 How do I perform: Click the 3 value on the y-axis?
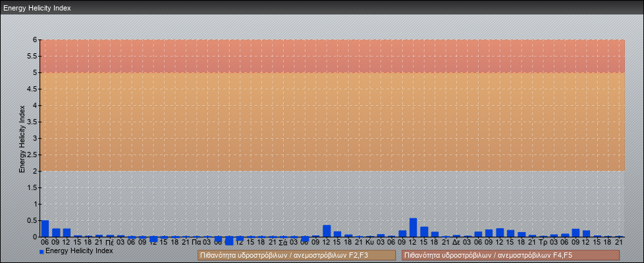pos(36,138)
